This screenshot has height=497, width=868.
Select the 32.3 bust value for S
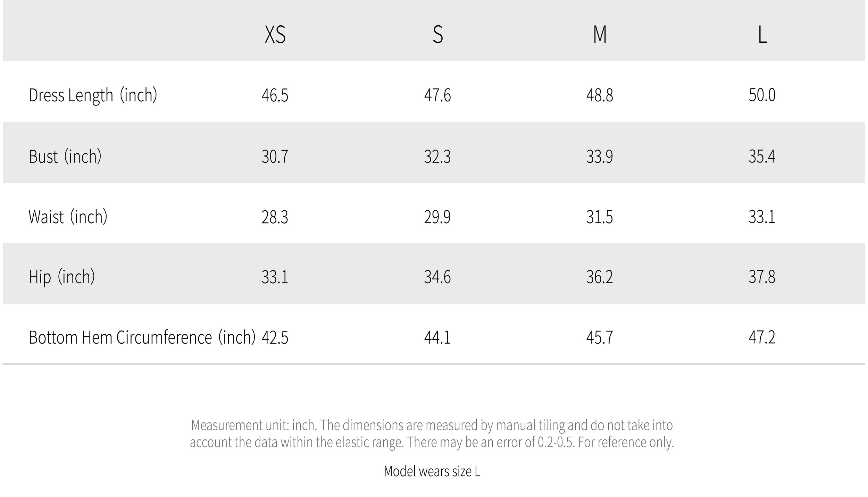coord(437,156)
